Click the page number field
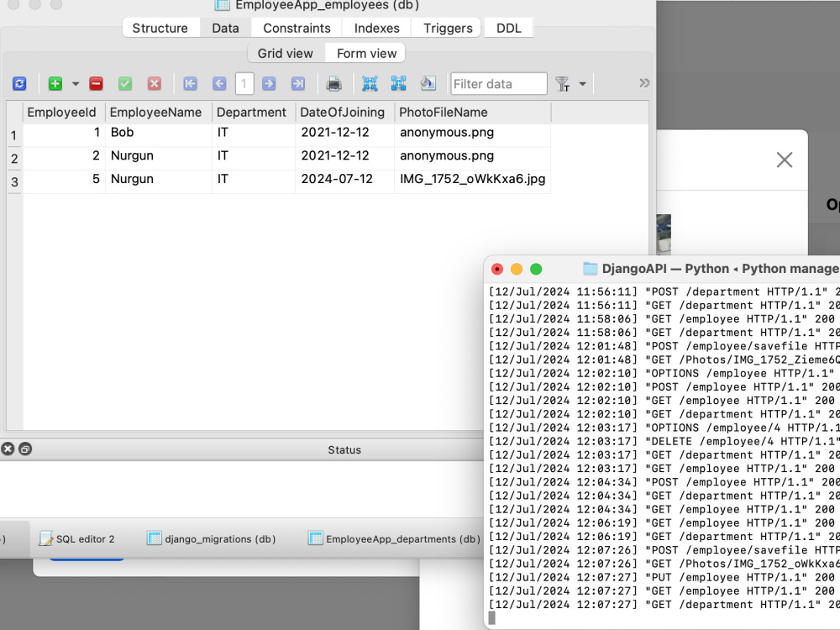Image resolution: width=840 pixels, height=630 pixels. point(244,83)
